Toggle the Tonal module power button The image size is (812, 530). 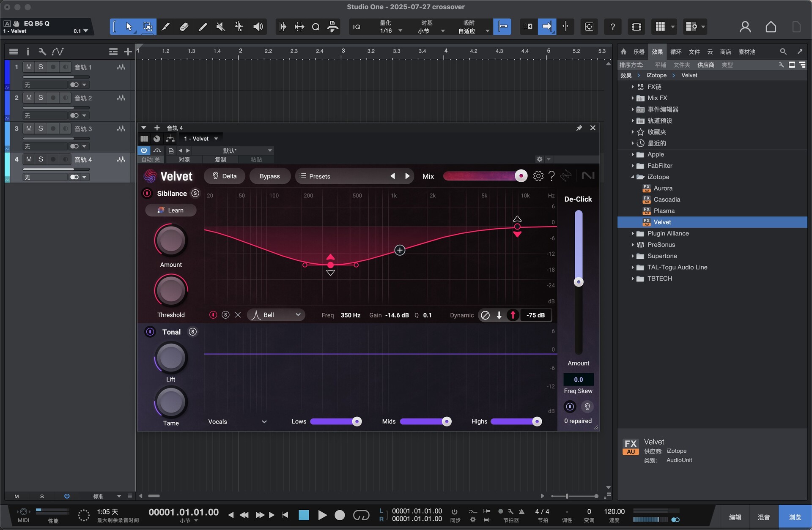(x=150, y=332)
